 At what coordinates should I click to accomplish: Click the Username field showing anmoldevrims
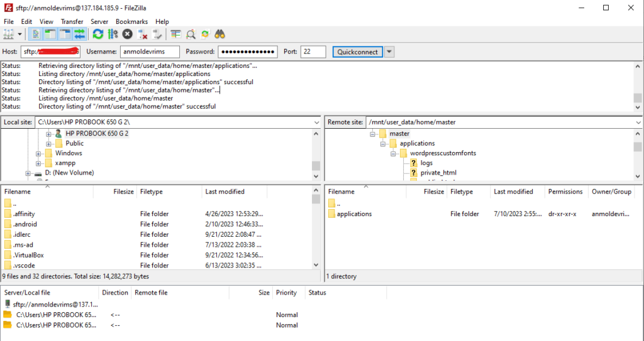click(x=150, y=51)
